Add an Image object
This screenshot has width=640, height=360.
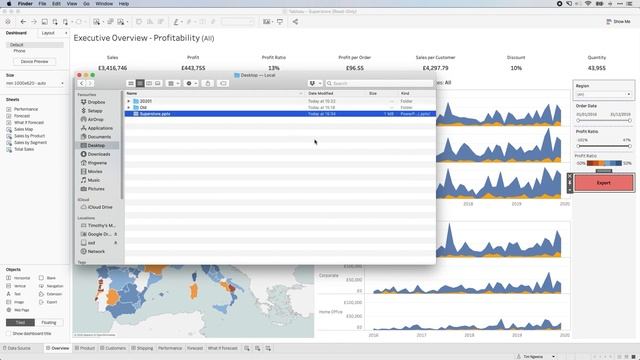pyautogui.click(x=15, y=302)
